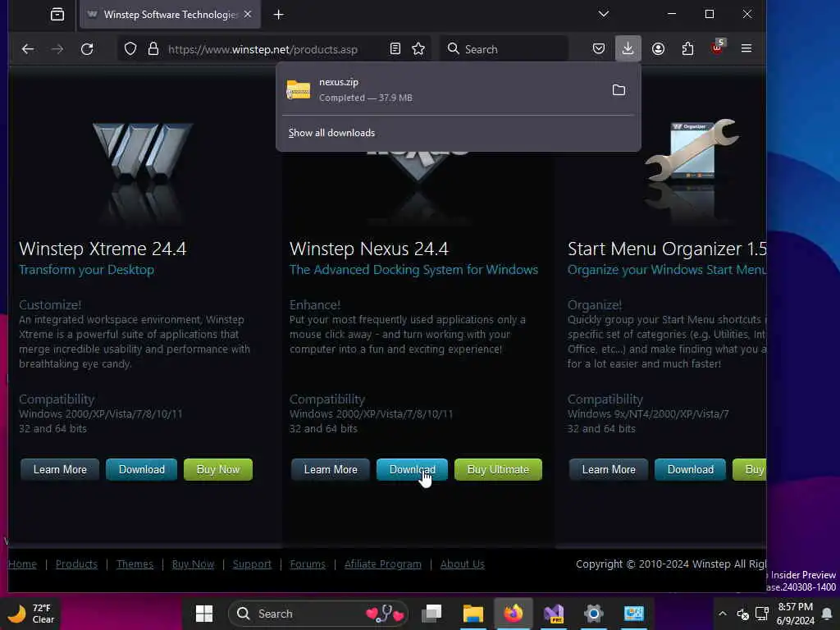This screenshot has width=840, height=630.
Task: Expand the system tray hidden icons chevron
Action: tap(723, 614)
